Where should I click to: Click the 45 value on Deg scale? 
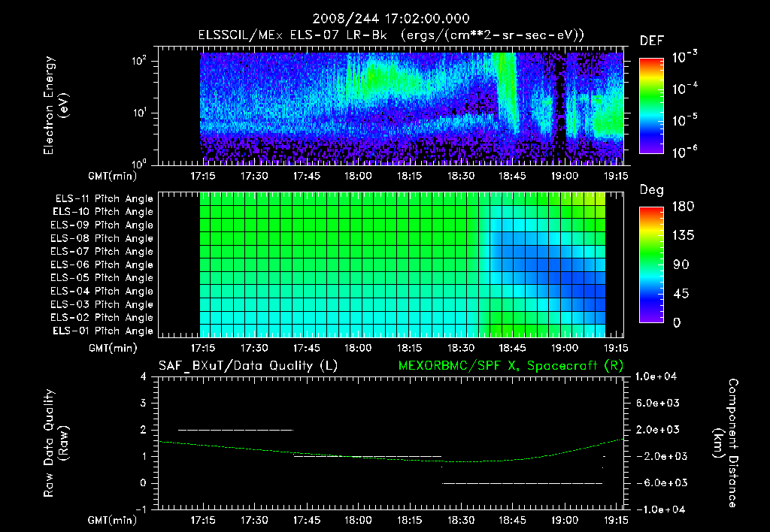(x=681, y=294)
